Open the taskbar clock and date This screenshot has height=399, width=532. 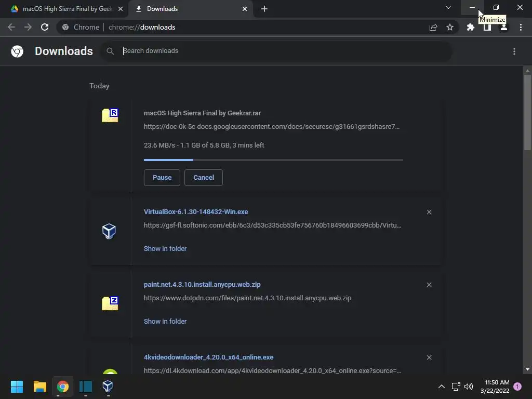(495, 387)
